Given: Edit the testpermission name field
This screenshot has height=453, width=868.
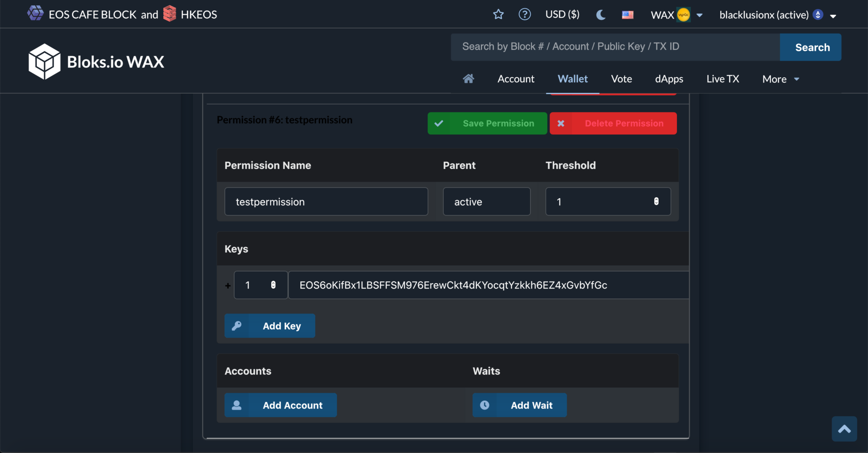Looking at the screenshot, I should (x=326, y=201).
